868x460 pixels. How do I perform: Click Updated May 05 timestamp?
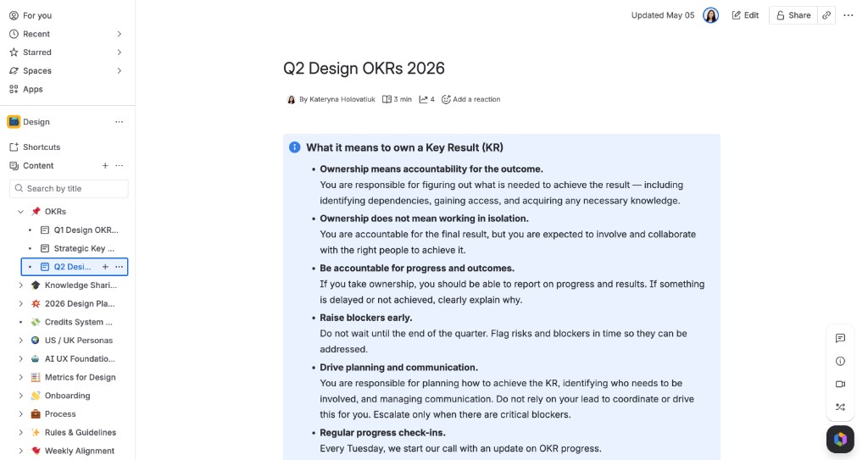point(663,15)
